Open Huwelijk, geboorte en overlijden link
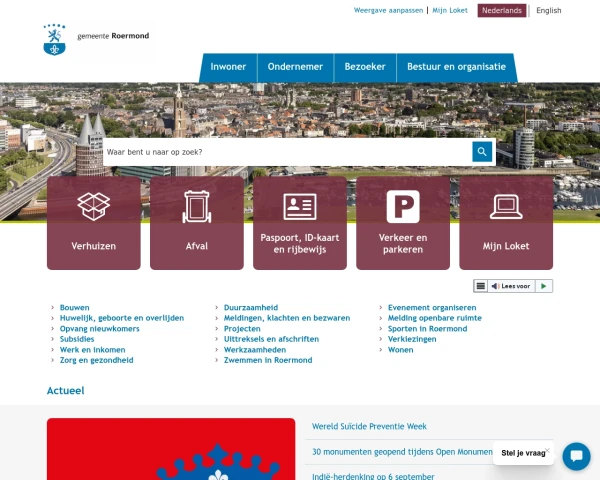 122,318
